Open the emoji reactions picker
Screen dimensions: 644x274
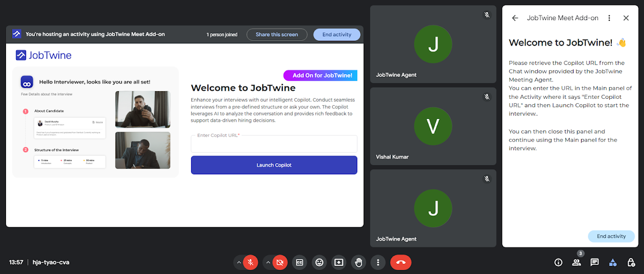319,262
